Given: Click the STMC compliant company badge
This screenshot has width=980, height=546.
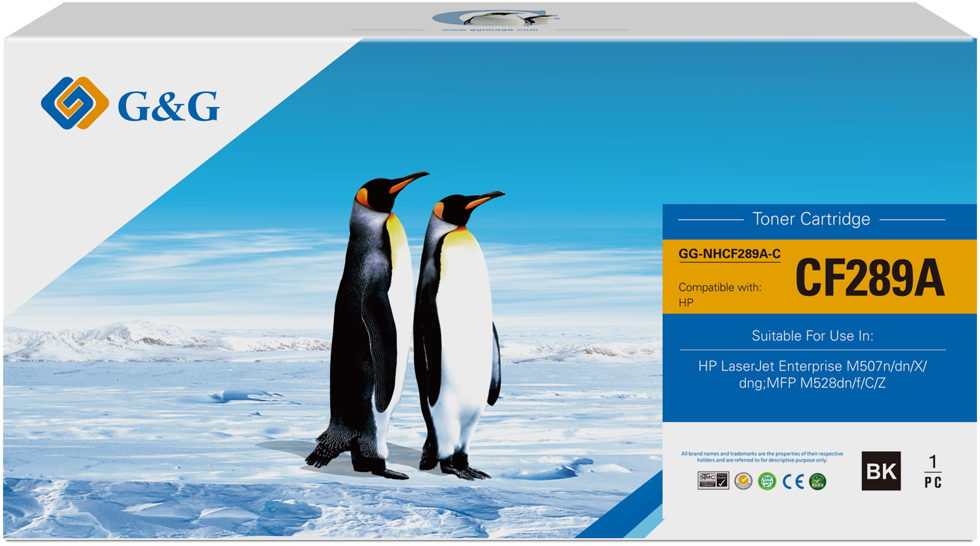Looking at the screenshot, I should pos(713,481).
